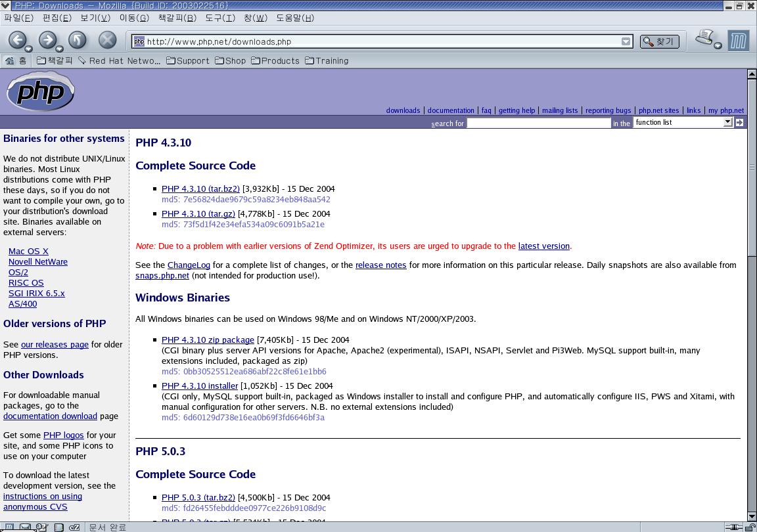Open the 'PHP logos' link
The height and width of the screenshot is (532, 757).
pyautogui.click(x=64, y=435)
